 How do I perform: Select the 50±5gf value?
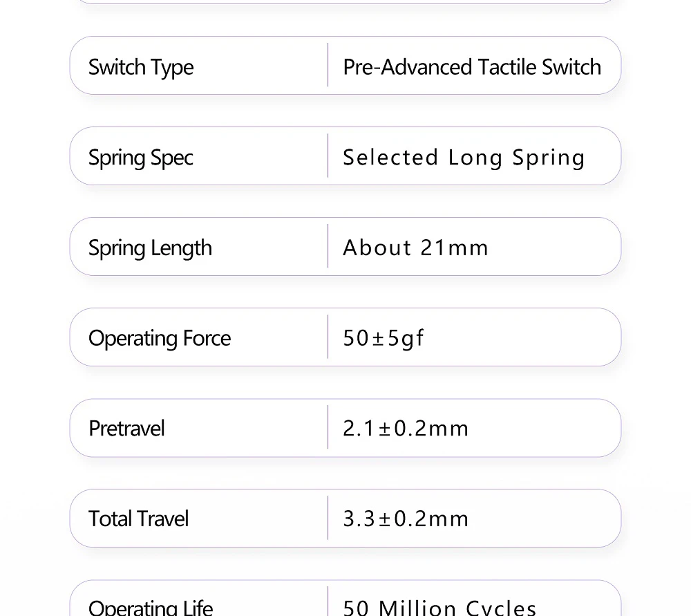pos(383,339)
